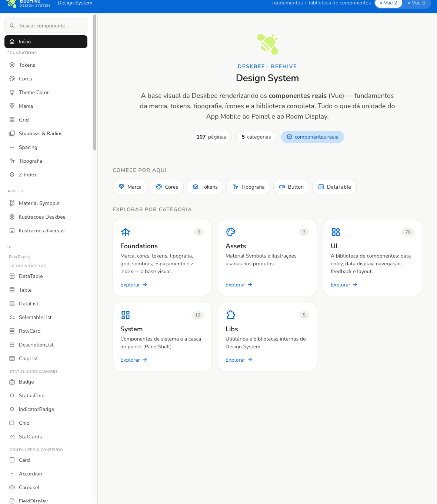Click the Carousel icon in sidebar
This screenshot has width=437, height=504.
coord(12,487)
